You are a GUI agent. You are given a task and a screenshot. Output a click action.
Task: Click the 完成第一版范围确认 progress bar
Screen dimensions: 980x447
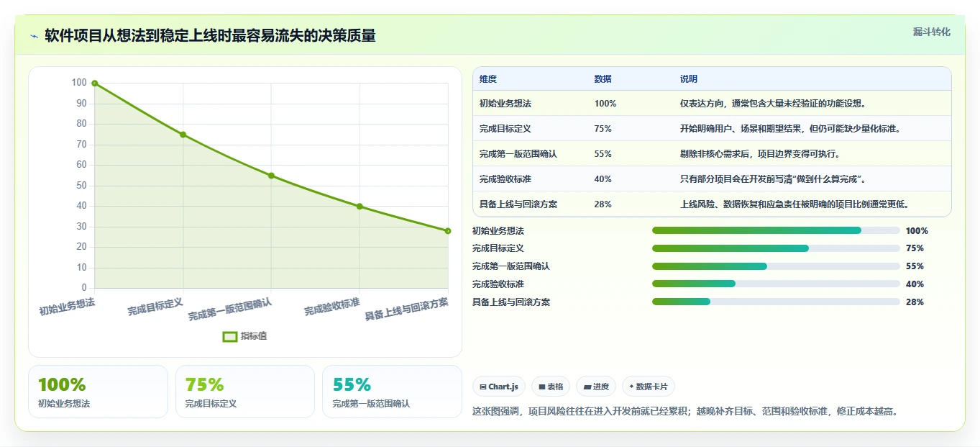tap(776, 266)
